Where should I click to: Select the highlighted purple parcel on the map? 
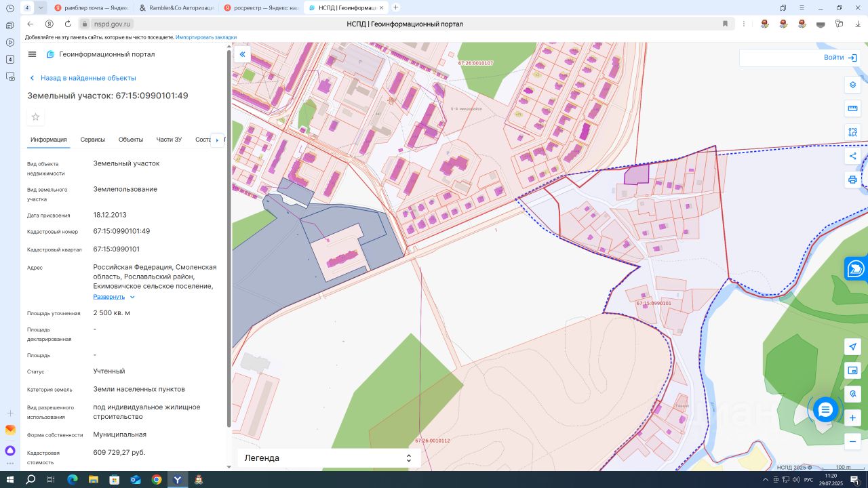point(637,174)
